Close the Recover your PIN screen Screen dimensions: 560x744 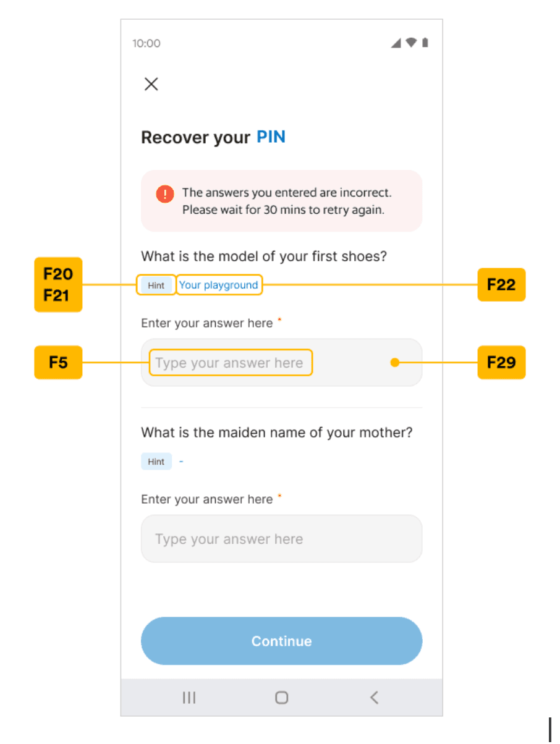point(151,84)
